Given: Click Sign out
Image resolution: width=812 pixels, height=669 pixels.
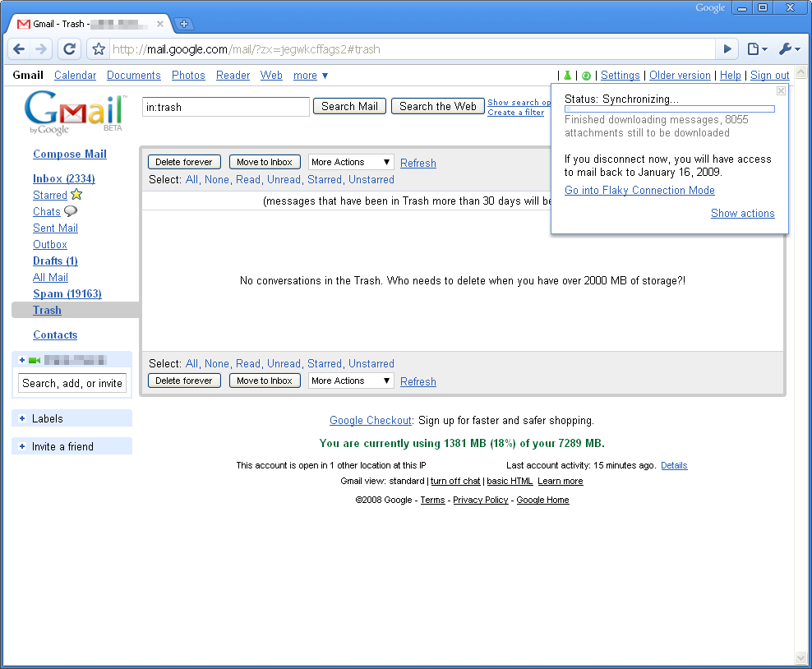Looking at the screenshot, I should [x=769, y=76].
